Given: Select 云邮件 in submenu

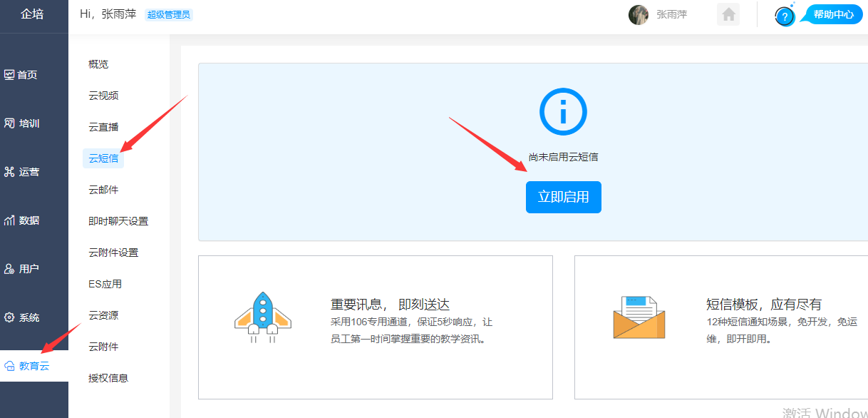Looking at the screenshot, I should [x=103, y=190].
